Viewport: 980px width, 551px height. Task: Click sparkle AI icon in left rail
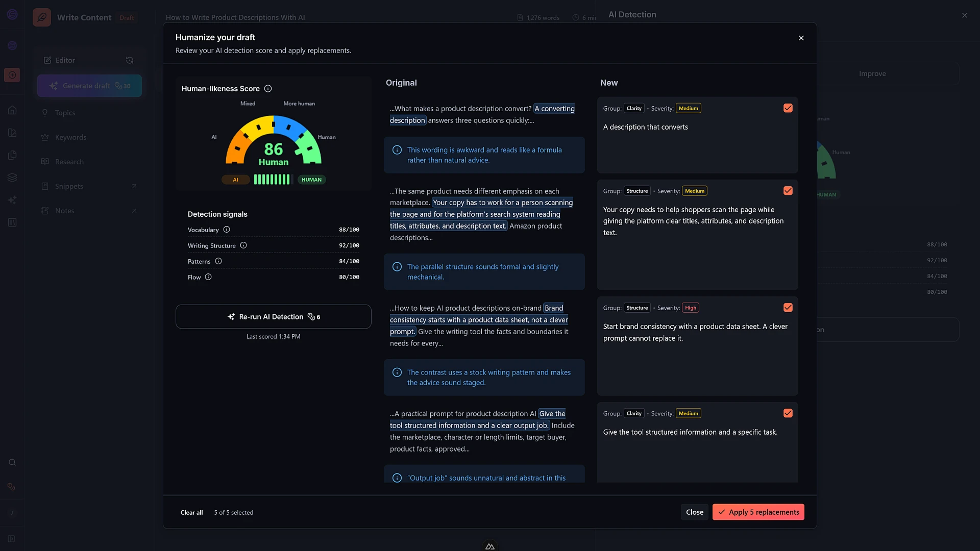click(x=12, y=200)
